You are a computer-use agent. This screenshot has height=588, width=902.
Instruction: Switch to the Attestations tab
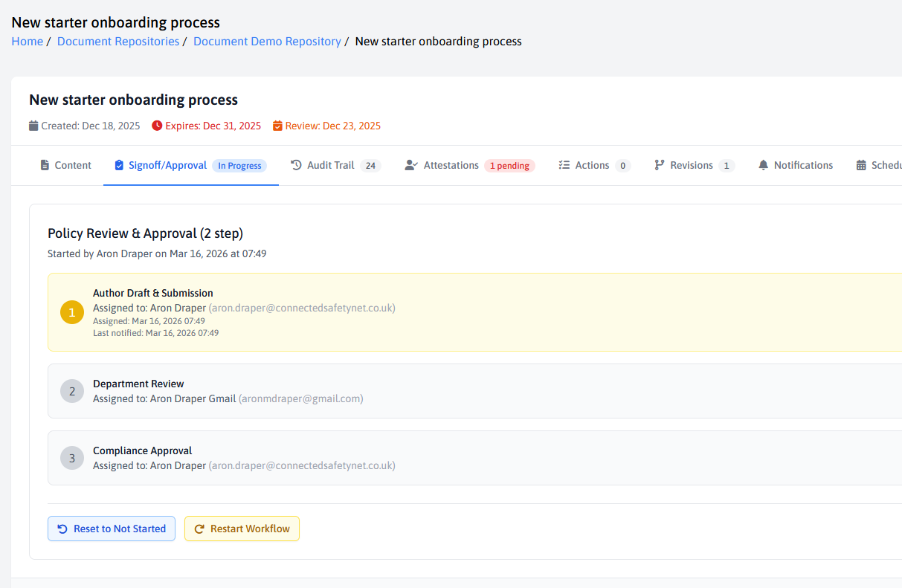coord(451,165)
